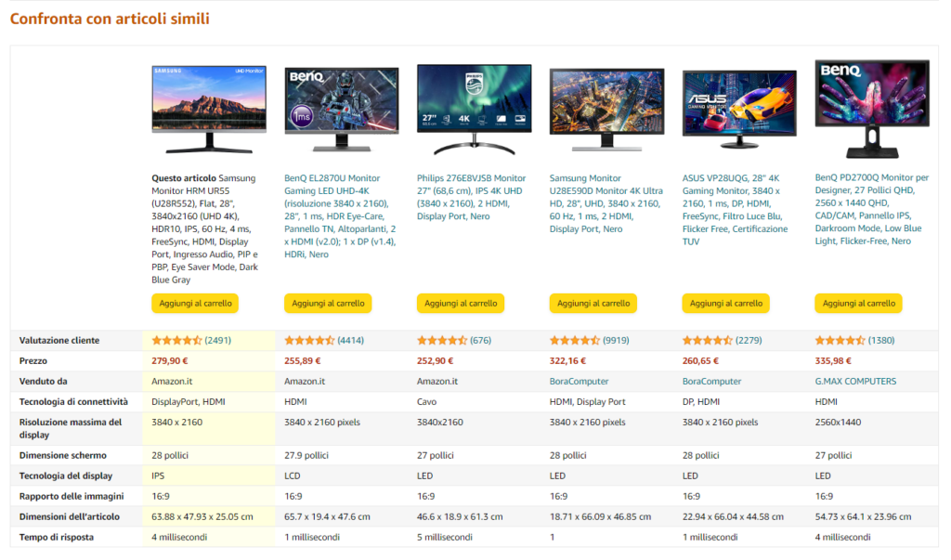View the star rating with 2491 reviews
The image size is (951, 560).
click(x=176, y=341)
